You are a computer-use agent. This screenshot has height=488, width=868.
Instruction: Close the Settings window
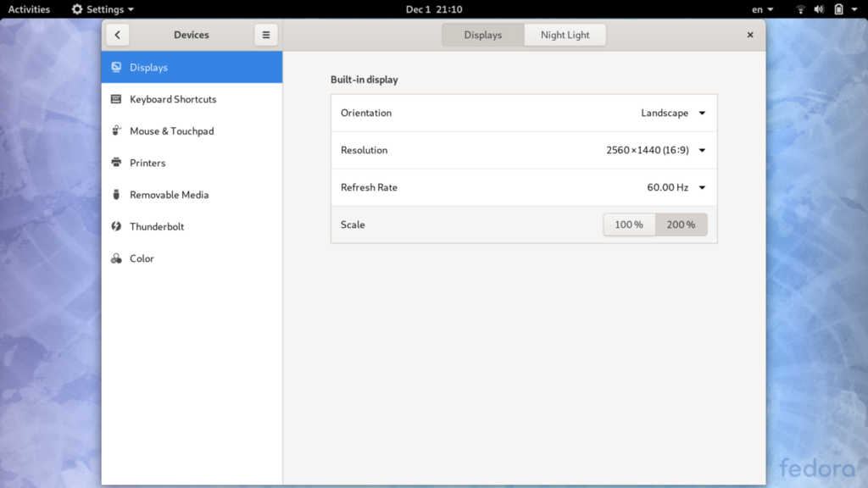[750, 35]
